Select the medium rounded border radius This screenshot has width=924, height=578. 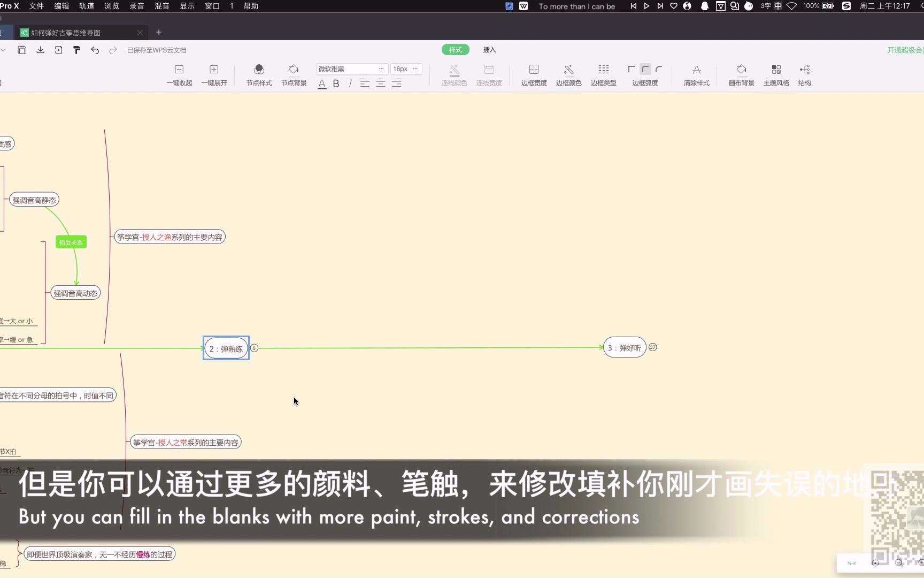[645, 69]
